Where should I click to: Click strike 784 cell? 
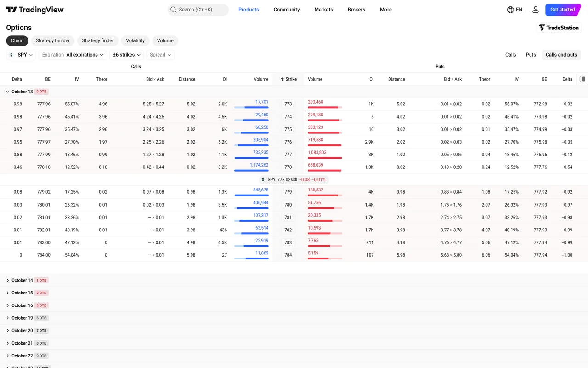pos(288,255)
